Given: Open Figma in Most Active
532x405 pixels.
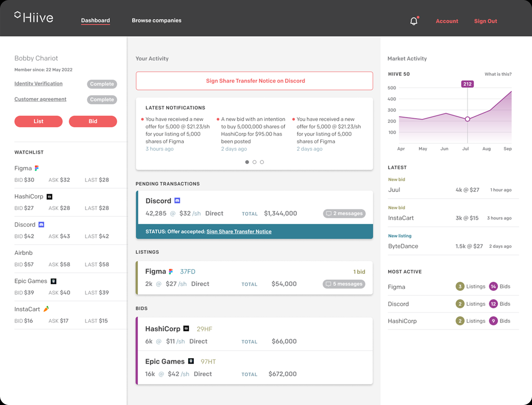Looking at the screenshot, I should pos(396,287).
